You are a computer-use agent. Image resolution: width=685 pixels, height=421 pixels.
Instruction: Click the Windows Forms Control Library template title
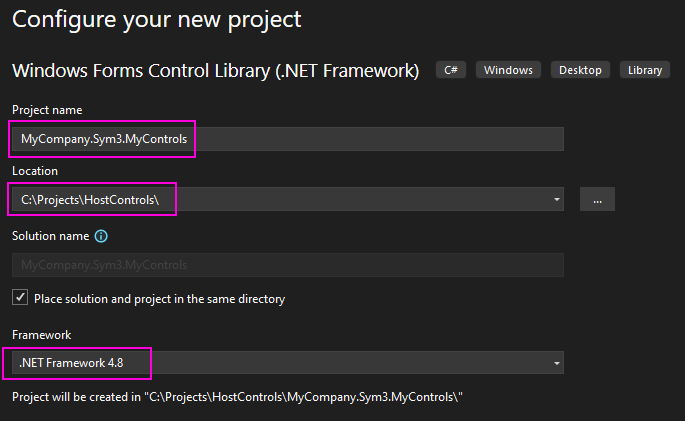[x=215, y=71]
